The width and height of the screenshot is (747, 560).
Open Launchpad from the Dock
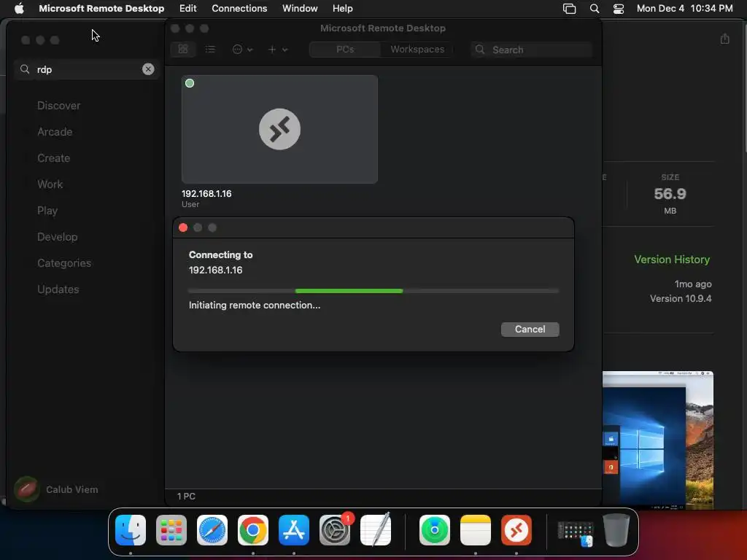(171, 530)
